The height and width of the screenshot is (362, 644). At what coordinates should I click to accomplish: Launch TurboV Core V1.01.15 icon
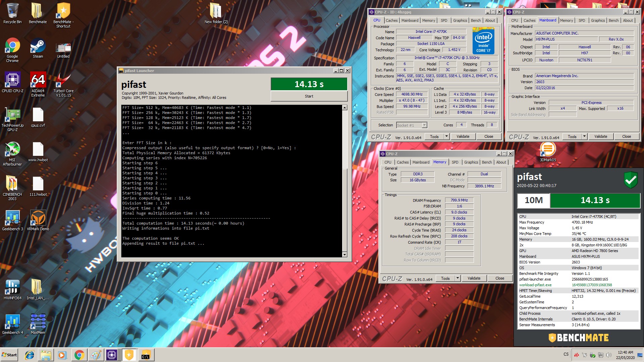click(x=63, y=84)
